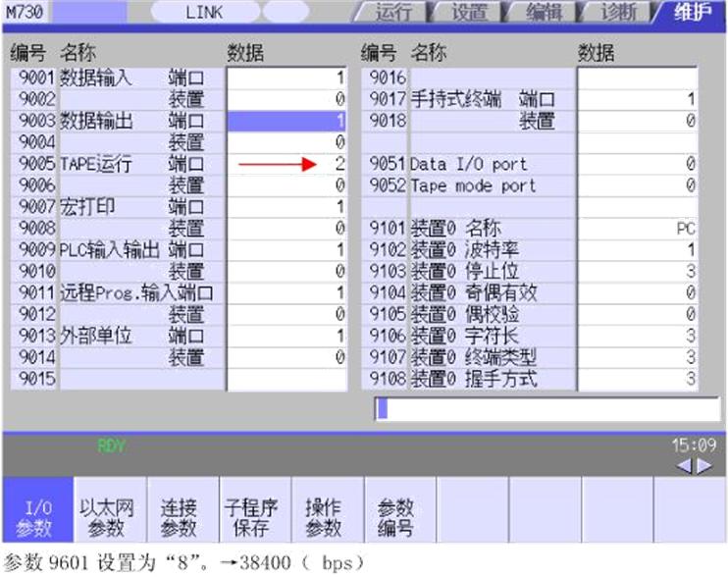This screenshot has height=577, width=728.
Task: Switch to the 运行 tab
Action: (392, 13)
